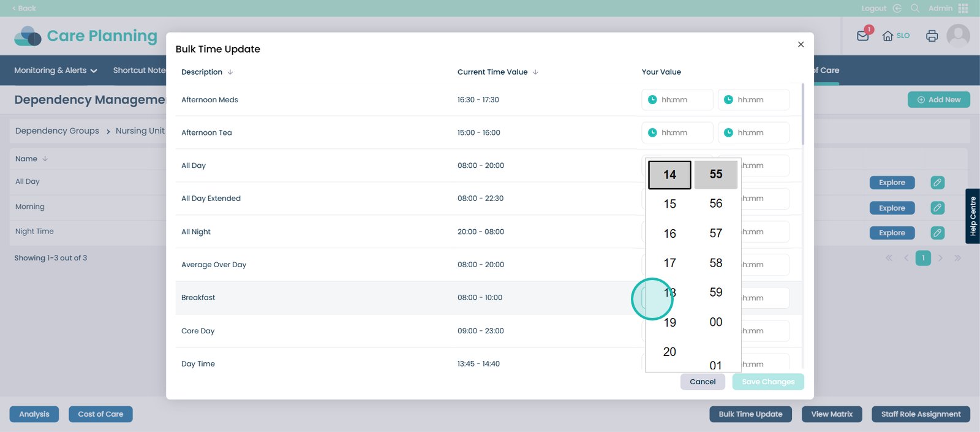Click the Afternoon Tea end time input
980x432 pixels.
[x=753, y=132]
